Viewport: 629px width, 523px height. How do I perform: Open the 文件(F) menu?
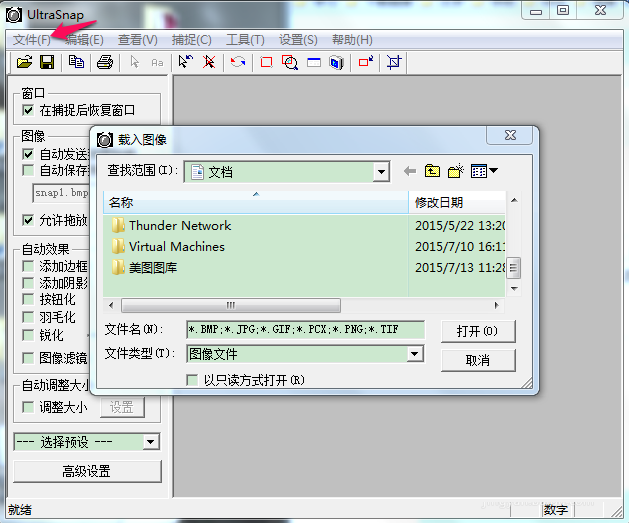[32, 40]
